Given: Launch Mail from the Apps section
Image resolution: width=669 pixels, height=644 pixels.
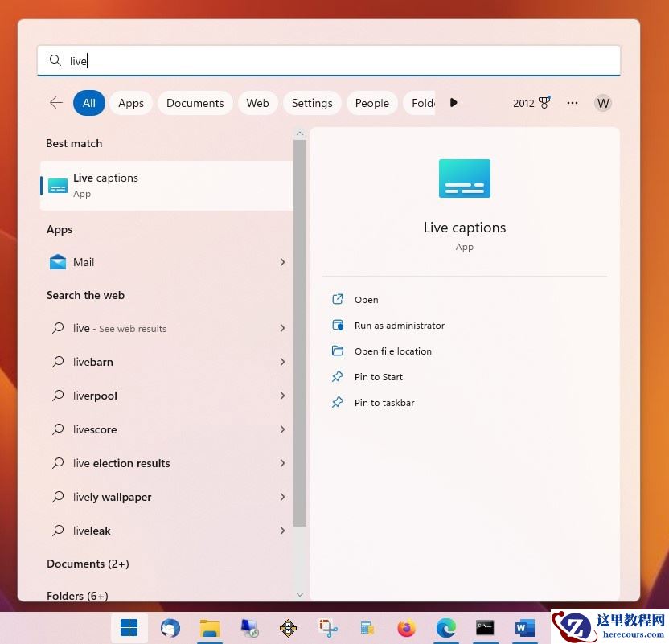Looking at the screenshot, I should coord(83,262).
